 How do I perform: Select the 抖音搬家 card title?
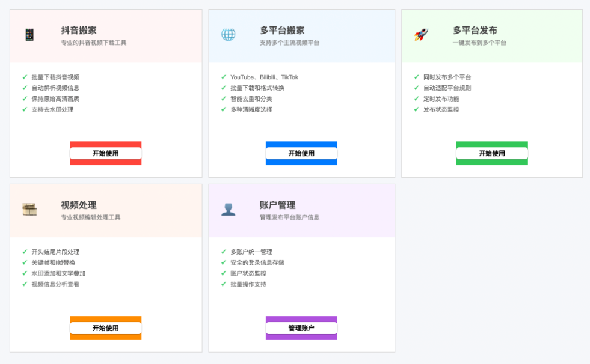79,31
